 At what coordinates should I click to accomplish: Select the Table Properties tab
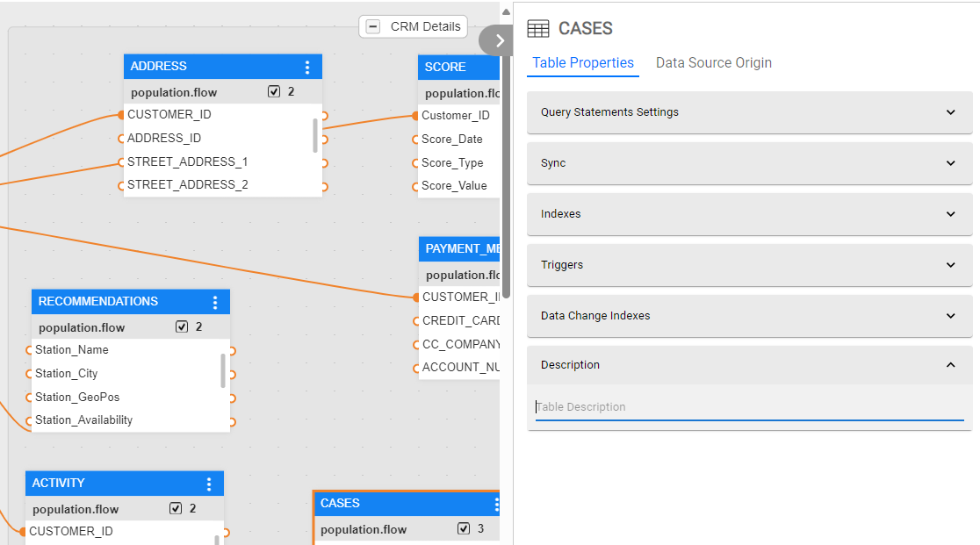[x=583, y=63]
